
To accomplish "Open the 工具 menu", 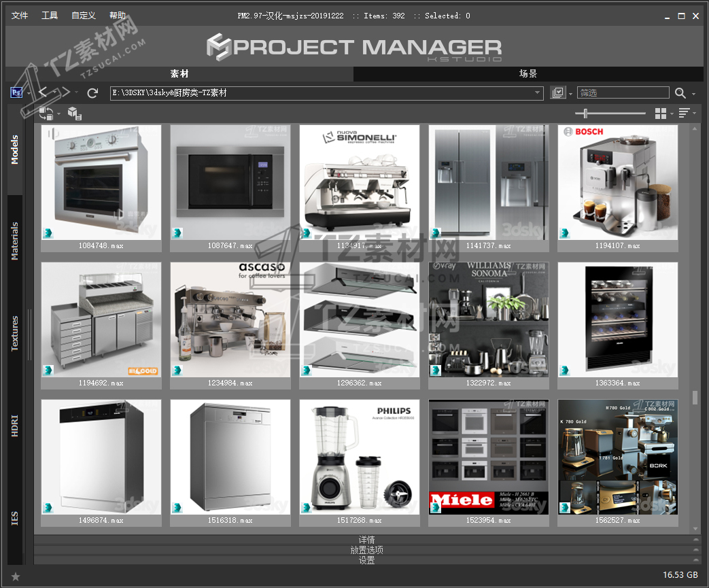I will click(50, 16).
